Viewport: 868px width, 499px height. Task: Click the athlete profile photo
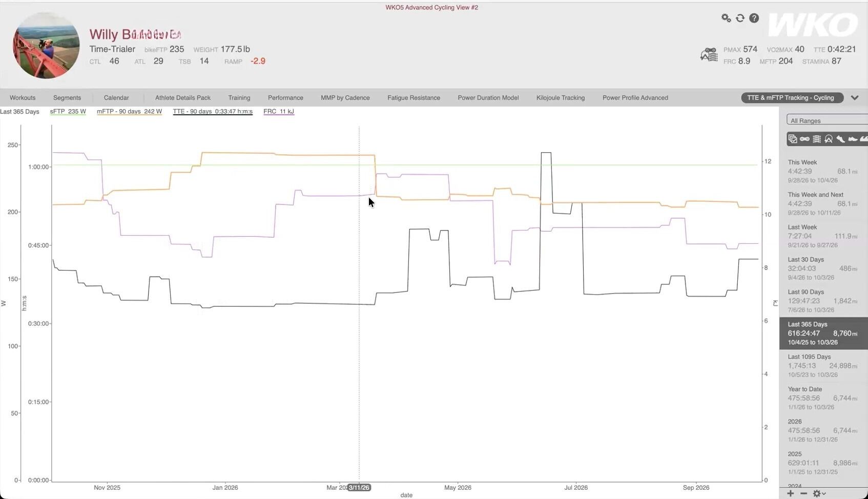(46, 46)
